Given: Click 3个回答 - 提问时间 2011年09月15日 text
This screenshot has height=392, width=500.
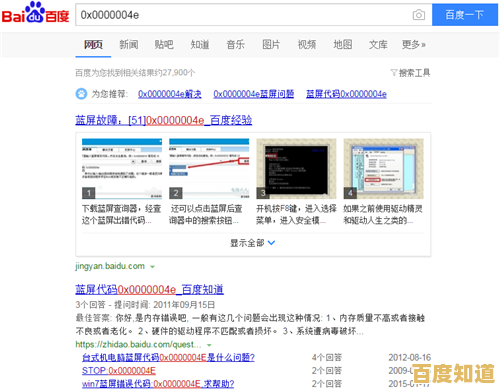Looking at the screenshot, I should pyautogui.click(x=145, y=305).
